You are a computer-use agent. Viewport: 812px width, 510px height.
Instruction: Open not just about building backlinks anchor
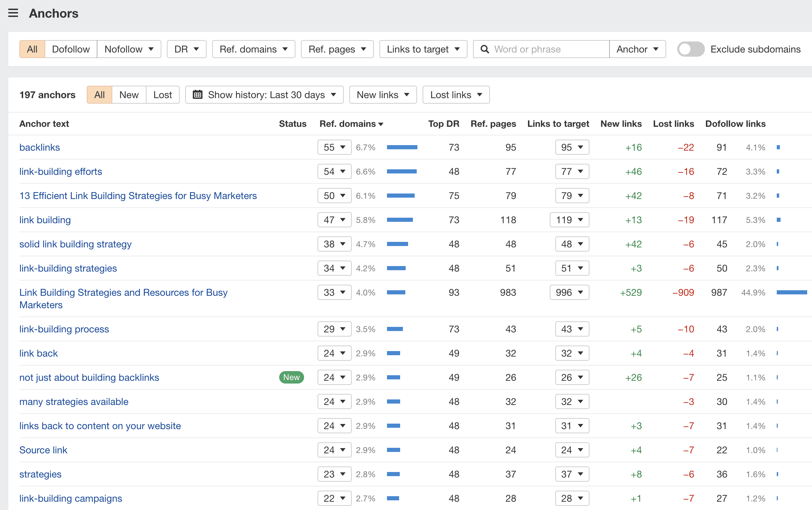89,377
